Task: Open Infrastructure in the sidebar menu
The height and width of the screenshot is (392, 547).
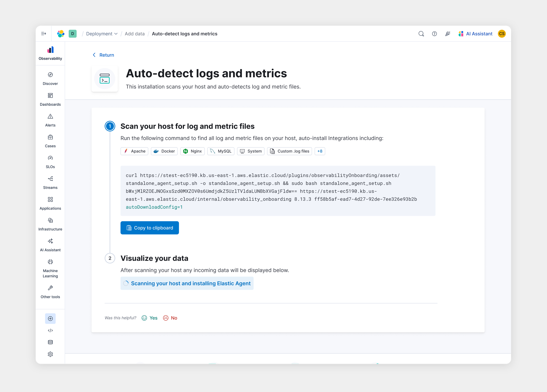Action: (50, 224)
